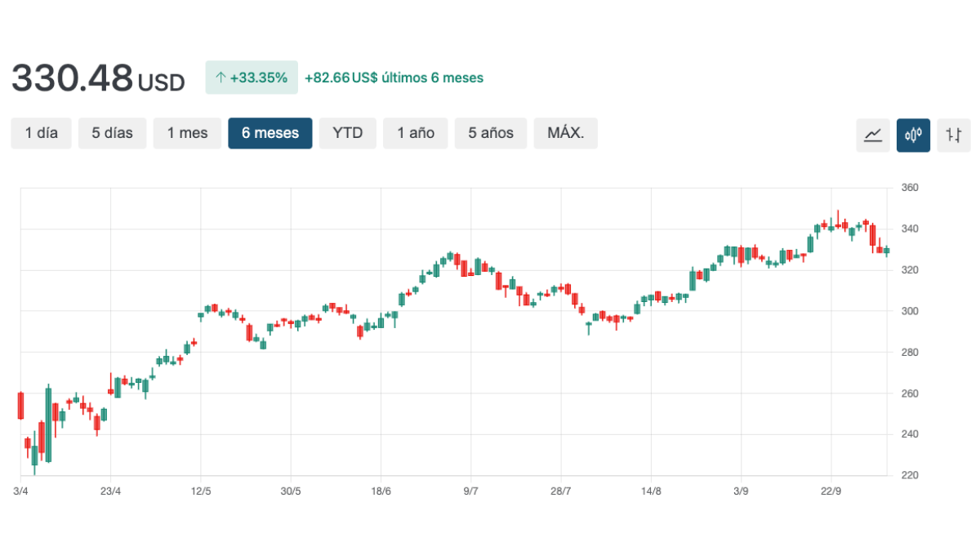Show the MÁX. full history range
Screen dimensions: 980x551
[x=565, y=133]
